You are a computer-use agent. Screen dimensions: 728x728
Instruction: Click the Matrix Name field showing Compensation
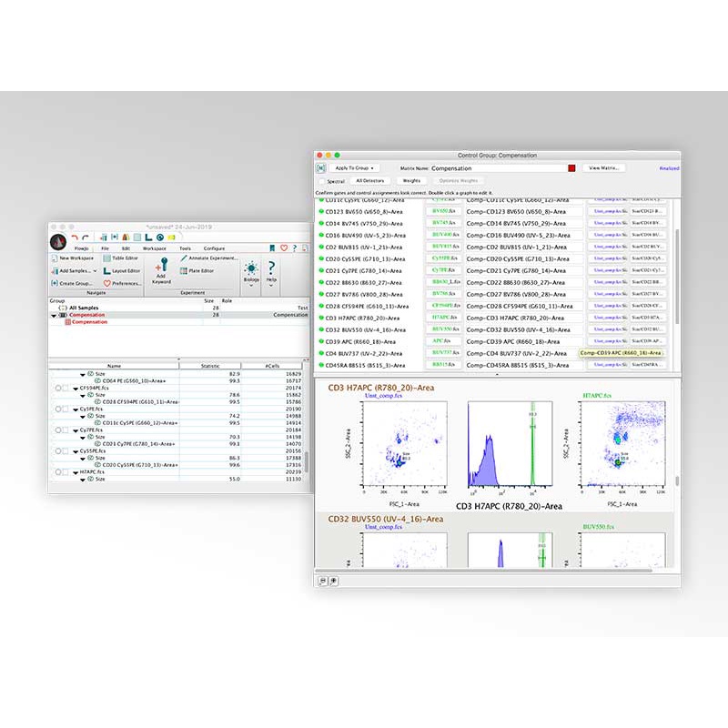498,168
